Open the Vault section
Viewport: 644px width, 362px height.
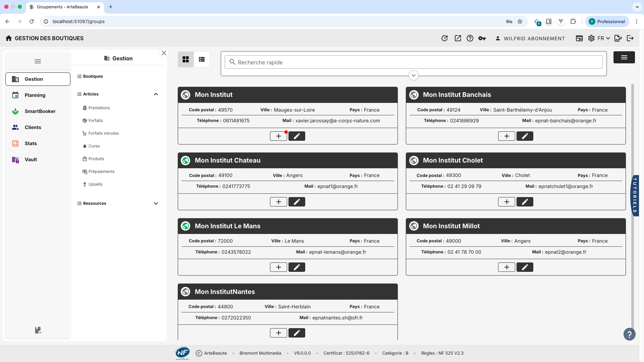31,160
